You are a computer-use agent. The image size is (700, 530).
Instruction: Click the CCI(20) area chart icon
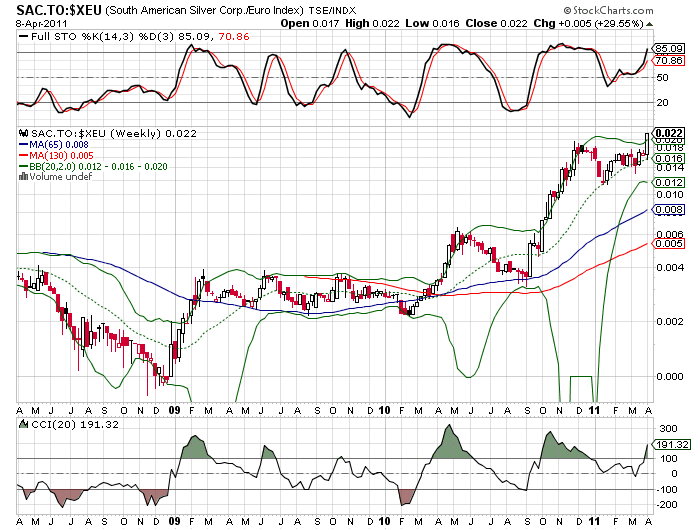tap(24, 424)
